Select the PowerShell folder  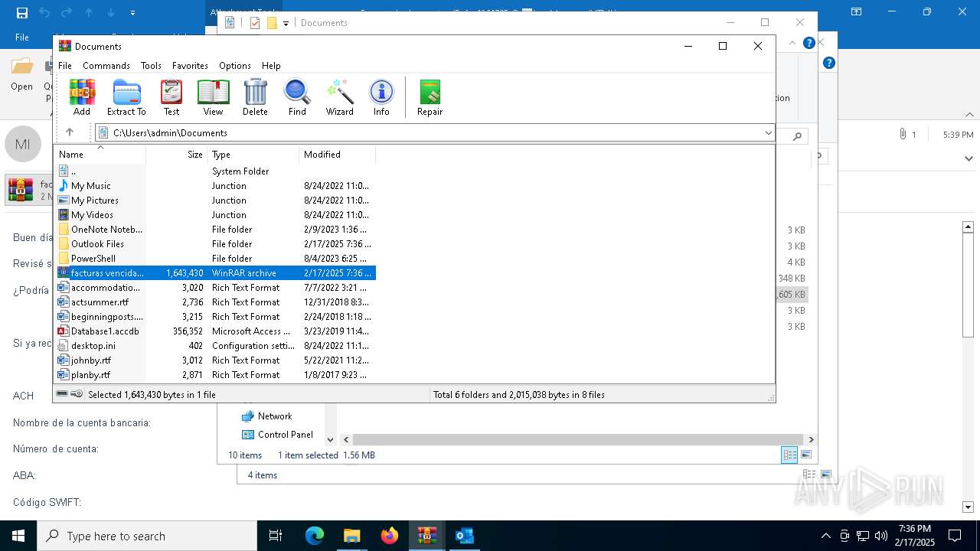point(215,259)
